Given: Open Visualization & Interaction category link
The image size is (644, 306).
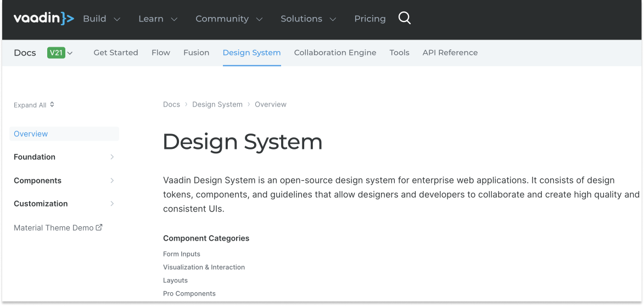Looking at the screenshot, I should click(x=204, y=267).
